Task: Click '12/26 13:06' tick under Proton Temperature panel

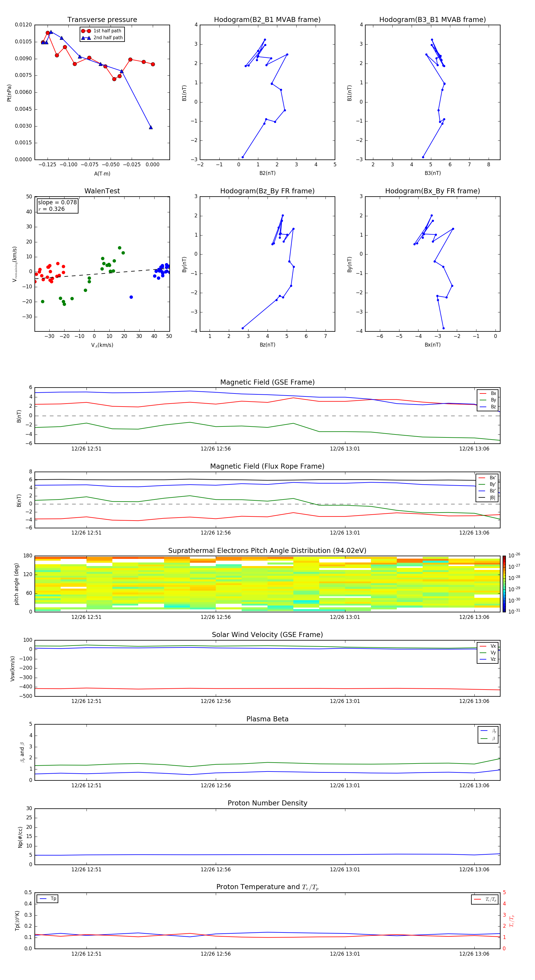Action: (474, 954)
